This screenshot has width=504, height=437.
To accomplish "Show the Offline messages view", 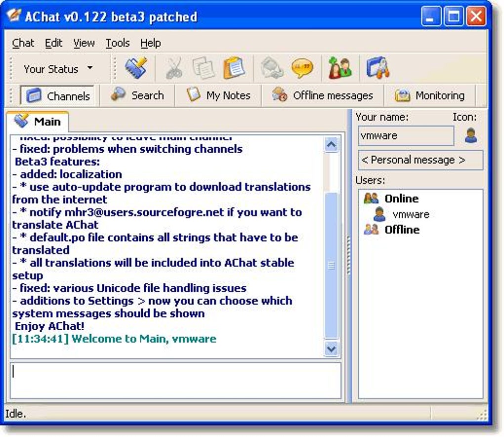I will click(322, 95).
